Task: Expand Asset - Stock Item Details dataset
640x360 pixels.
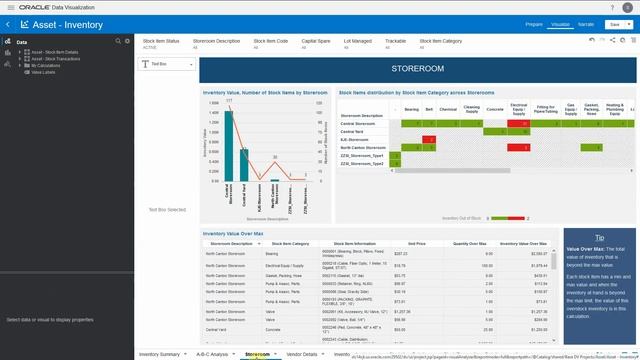Action: click(x=20, y=52)
